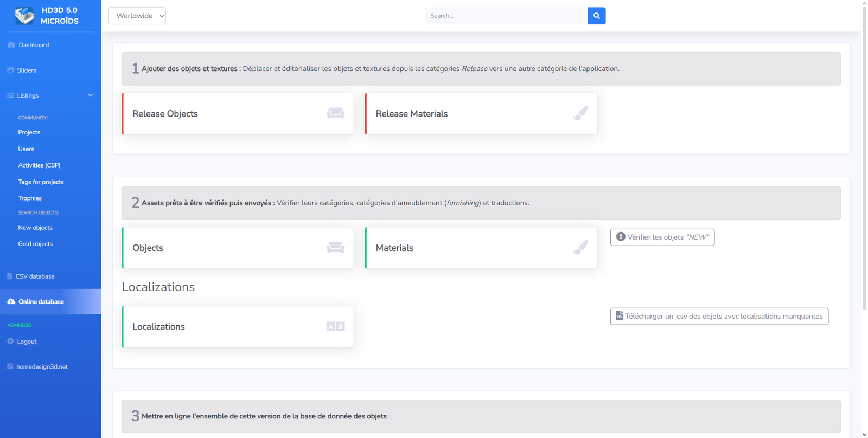This screenshot has height=438, width=868.
Task: Click the couch icon in Objects card
Action: (335, 248)
